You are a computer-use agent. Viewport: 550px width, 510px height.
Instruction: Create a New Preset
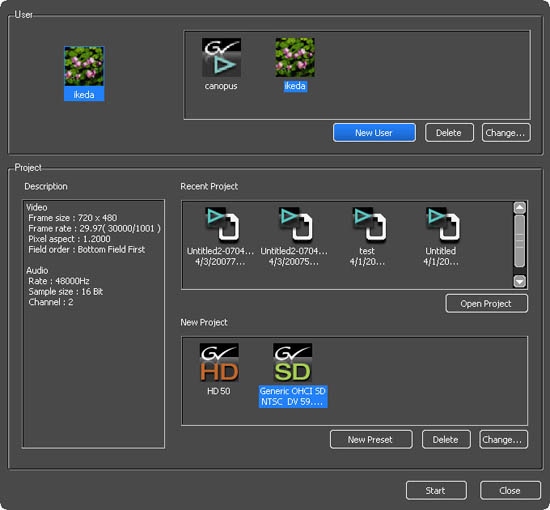371,439
